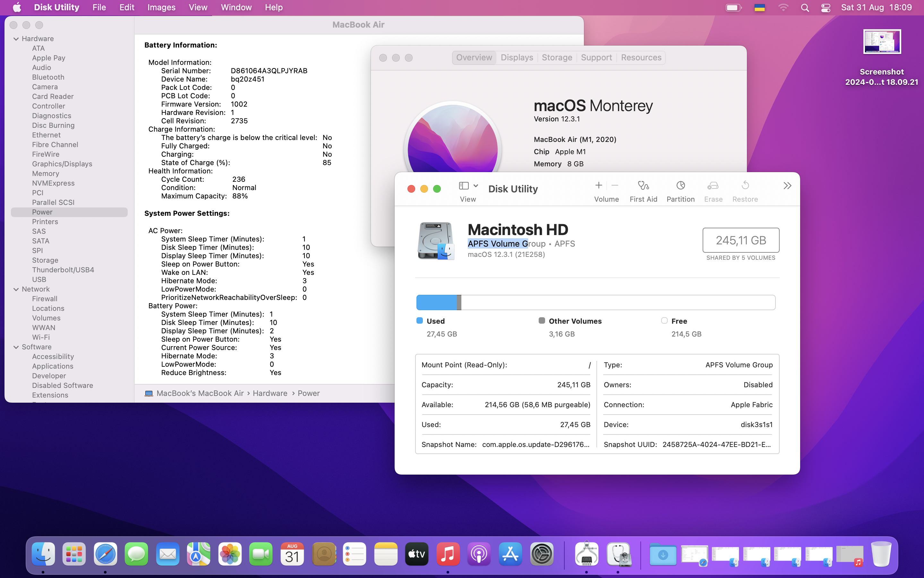This screenshot has width=924, height=578.
Task: Click the battery status icon in menu bar
Action: point(733,8)
